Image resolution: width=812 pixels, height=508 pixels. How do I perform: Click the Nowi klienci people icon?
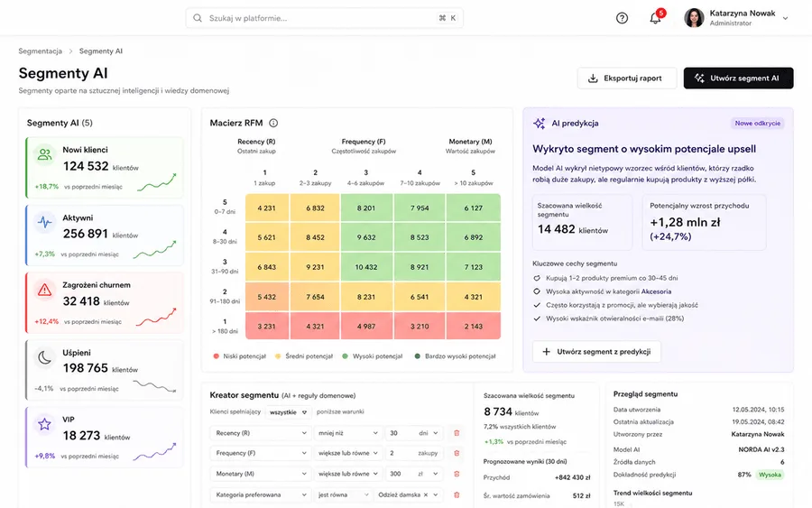[x=44, y=154]
